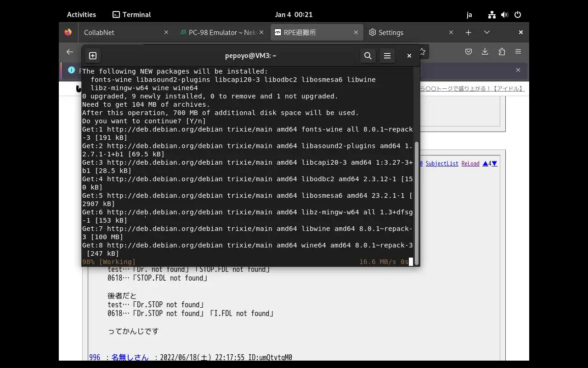Dismiss the Firefox notification bar

click(518, 70)
